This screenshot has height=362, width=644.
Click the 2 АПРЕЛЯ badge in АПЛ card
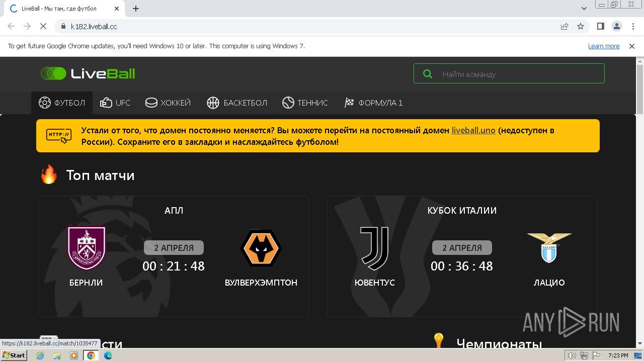(x=174, y=248)
